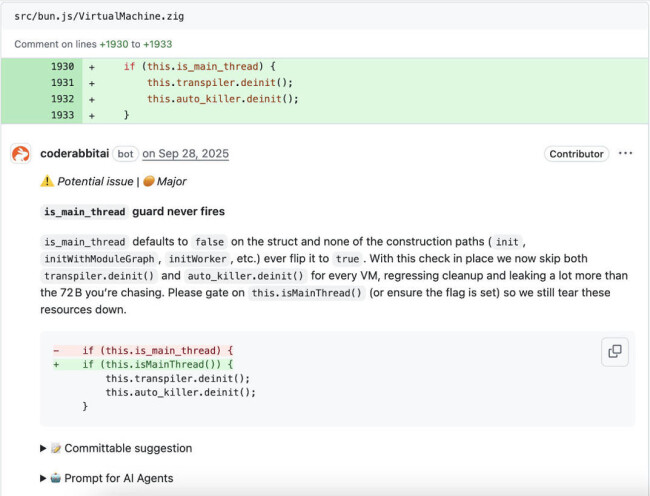Click the memo emoji beside Committable suggestion

[x=56, y=448]
